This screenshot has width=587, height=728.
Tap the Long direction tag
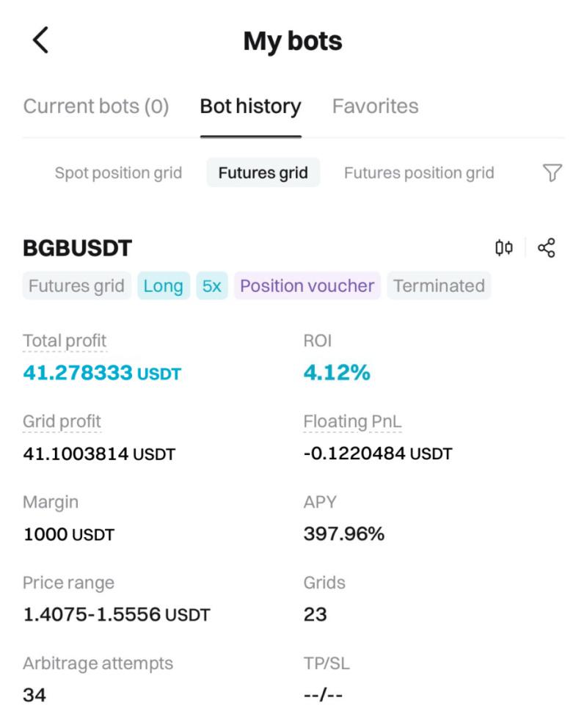[x=163, y=285]
